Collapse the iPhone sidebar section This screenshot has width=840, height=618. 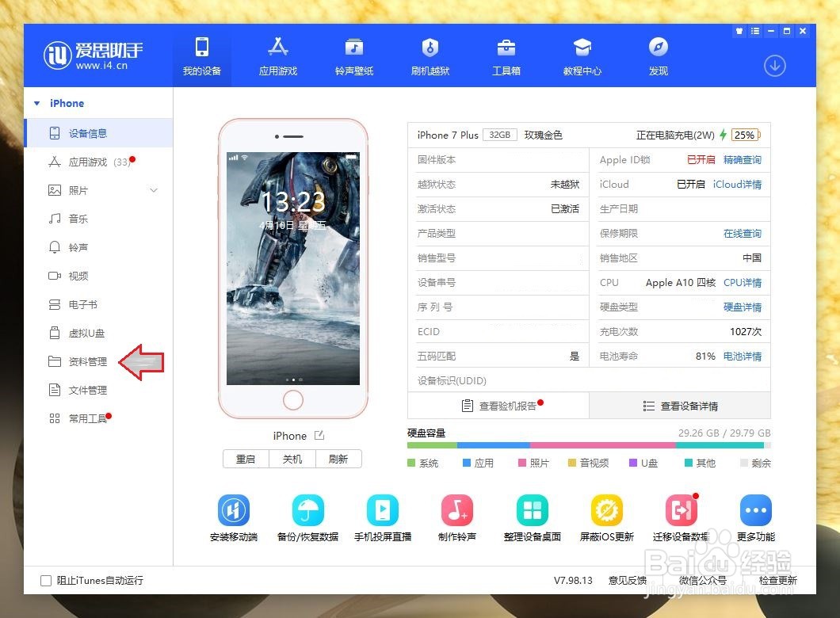tap(37, 103)
